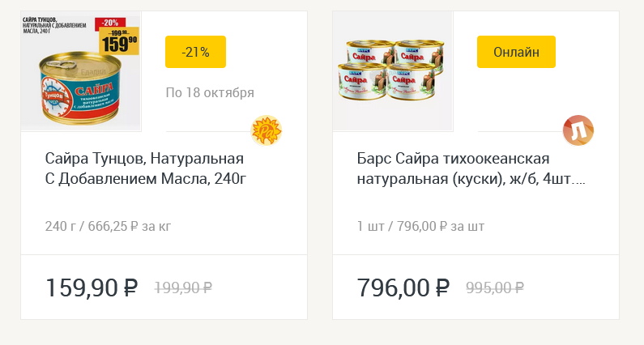Click the -21% discount badge
Screen dimensions: 644x345
pyautogui.click(x=195, y=52)
